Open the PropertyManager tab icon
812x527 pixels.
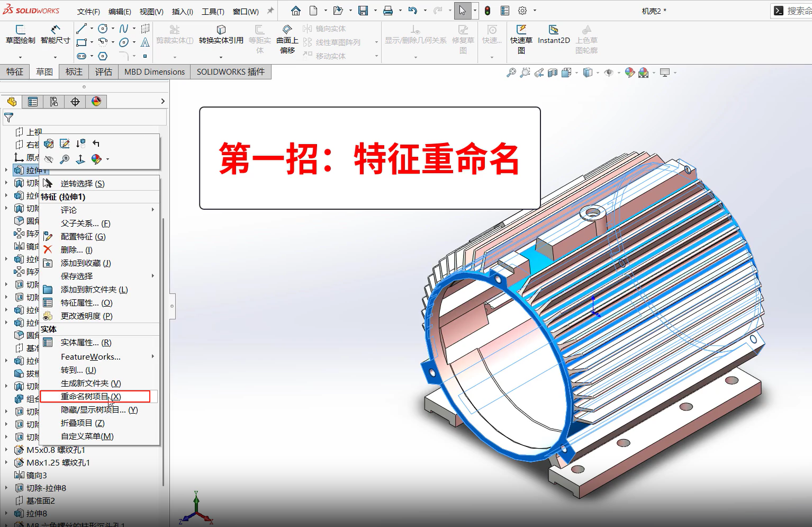point(33,102)
